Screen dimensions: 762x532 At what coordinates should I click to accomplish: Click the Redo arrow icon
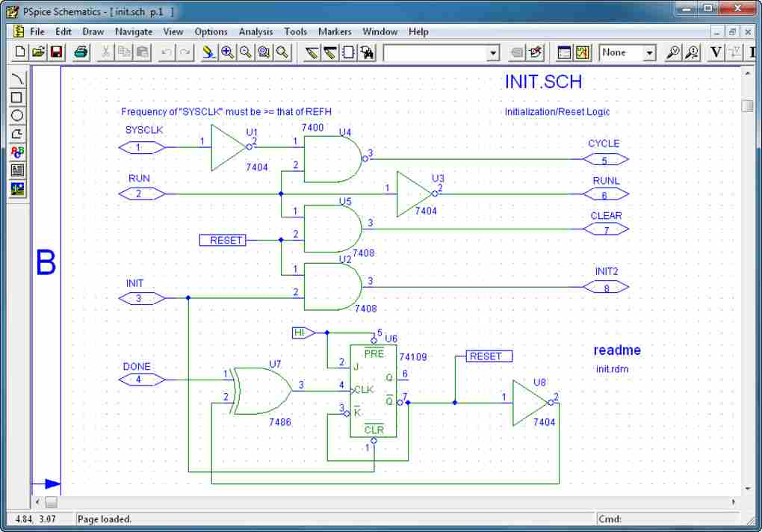pyautogui.click(x=185, y=52)
